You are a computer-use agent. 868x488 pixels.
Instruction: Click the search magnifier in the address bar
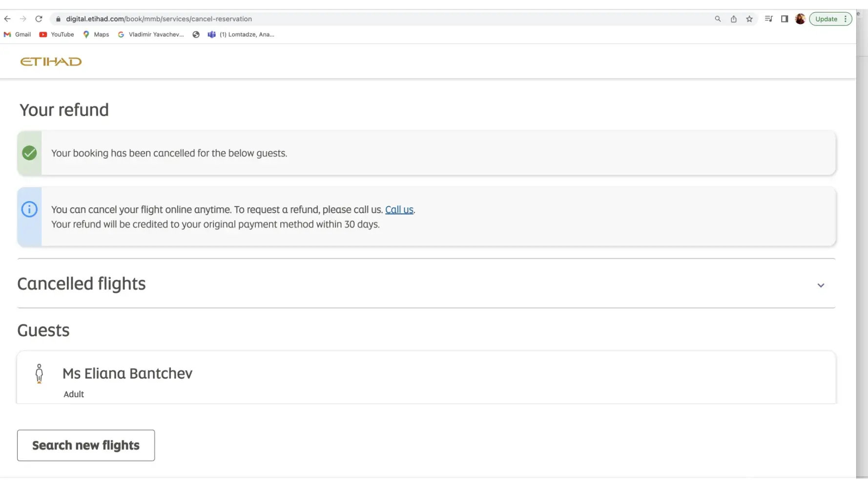718,19
